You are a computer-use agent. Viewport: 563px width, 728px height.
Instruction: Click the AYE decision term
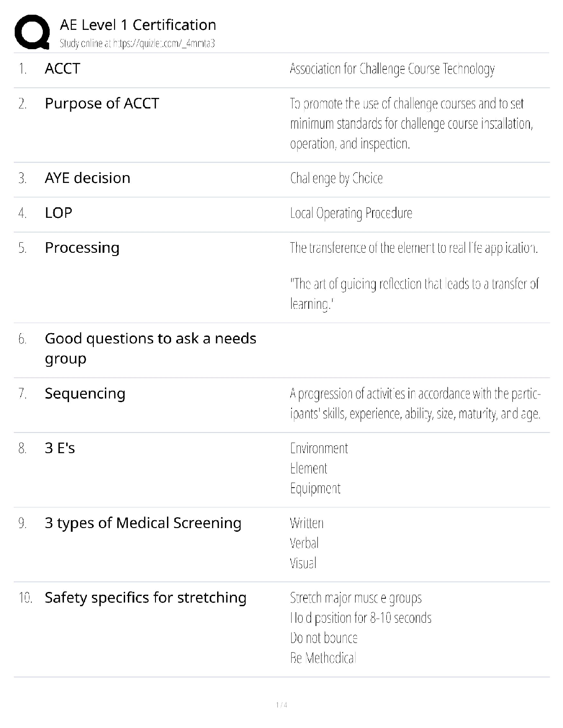87,178
